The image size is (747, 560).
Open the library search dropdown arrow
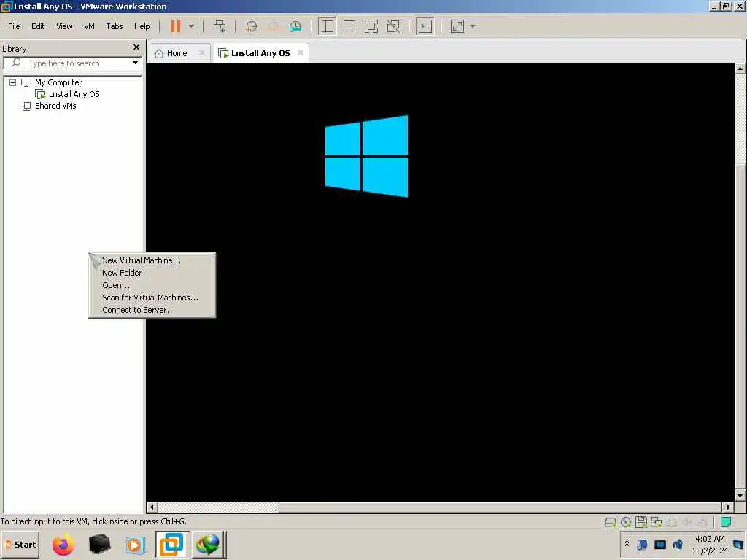(x=135, y=63)
